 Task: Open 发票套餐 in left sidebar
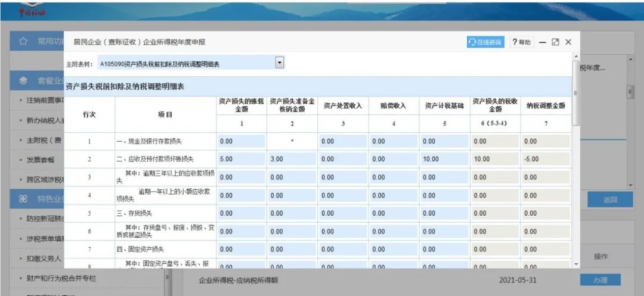pos(41,160)
